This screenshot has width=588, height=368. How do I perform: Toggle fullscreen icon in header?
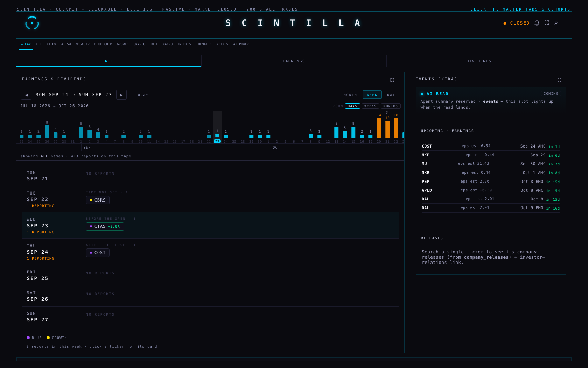[547, 23]
